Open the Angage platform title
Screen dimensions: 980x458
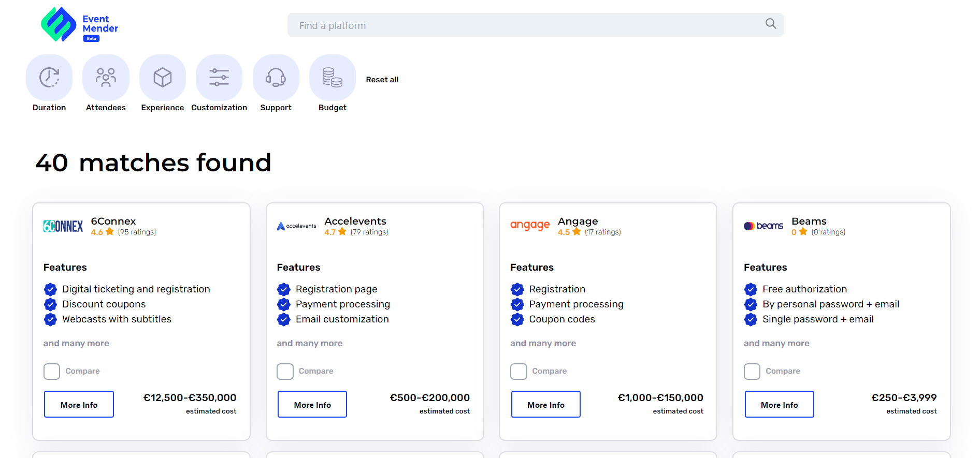click(578, 221)
